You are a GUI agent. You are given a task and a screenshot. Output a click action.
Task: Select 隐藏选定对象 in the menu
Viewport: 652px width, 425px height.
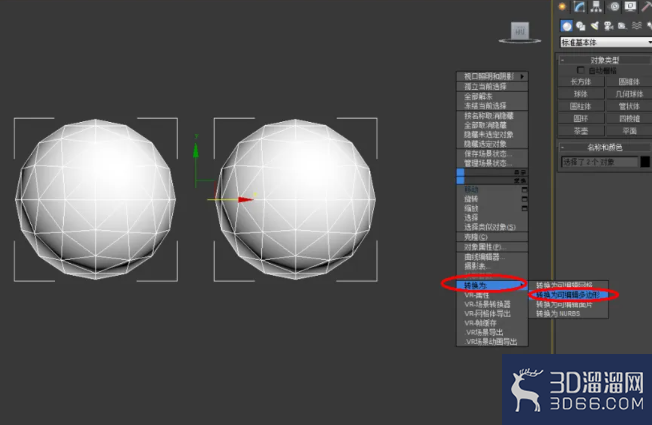point(492,144)
